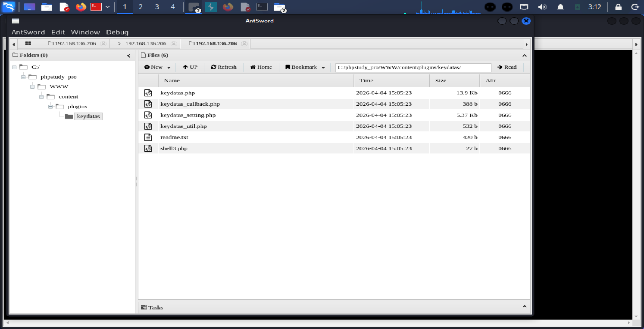Open the Edit menu
This screenshot has height=329, width=644.
(x=58, y=32)
